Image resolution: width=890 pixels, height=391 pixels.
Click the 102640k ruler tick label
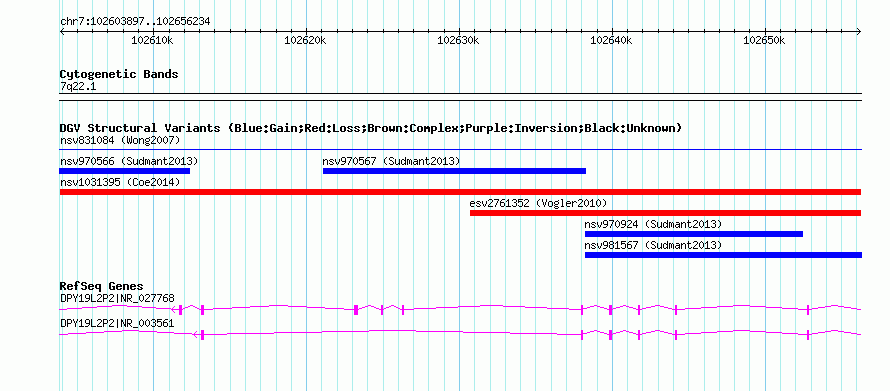(611, 40)
